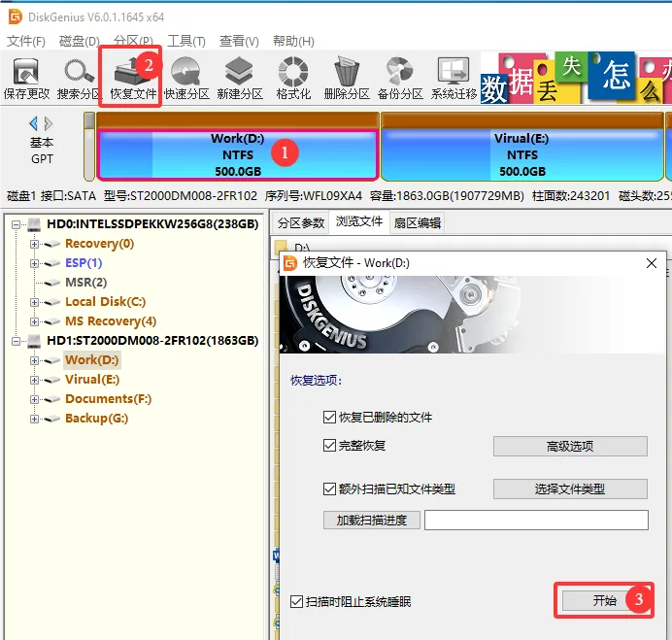Image resolution: width=672 pixels, height=640 pixels.
Task: Switch to the 扇区编辑 tab
Action: coord(417,223)
